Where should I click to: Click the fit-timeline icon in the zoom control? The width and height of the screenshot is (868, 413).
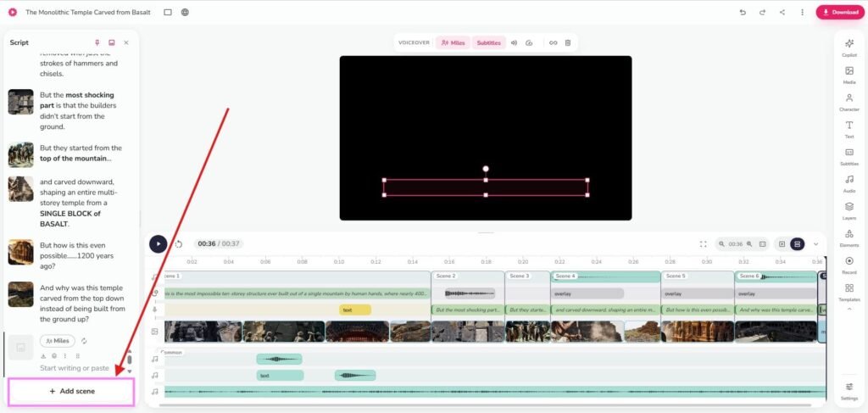762,243
